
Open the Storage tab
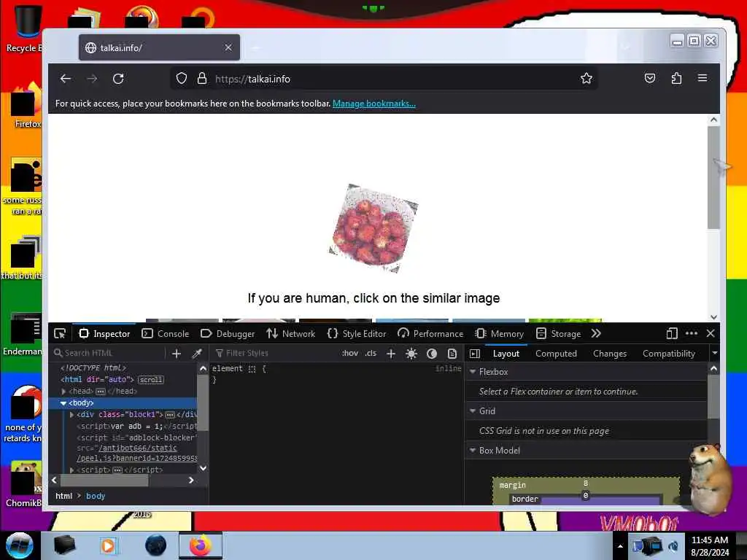(558, 333)
